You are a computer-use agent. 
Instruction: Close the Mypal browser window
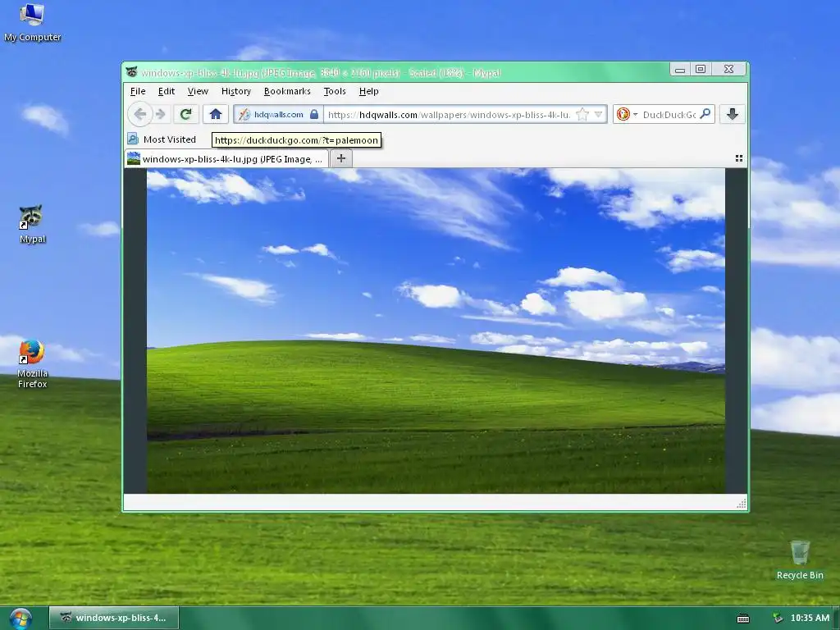(x=728, y=69)
